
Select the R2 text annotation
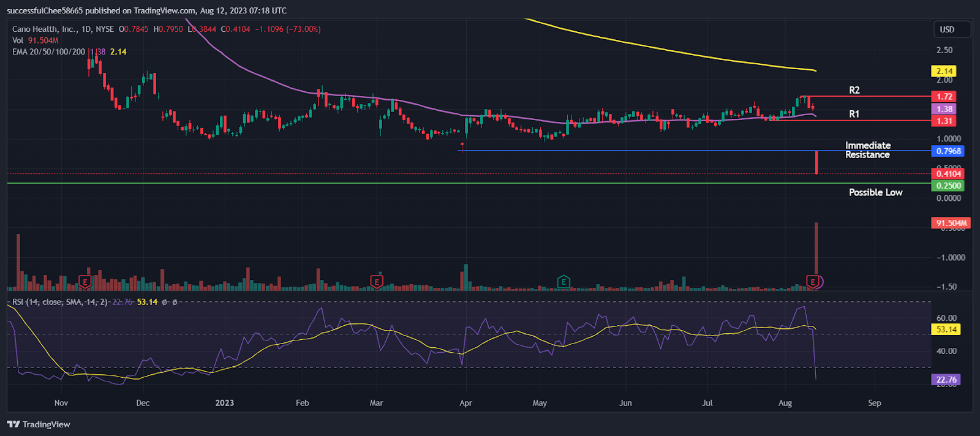coord(854,90)
